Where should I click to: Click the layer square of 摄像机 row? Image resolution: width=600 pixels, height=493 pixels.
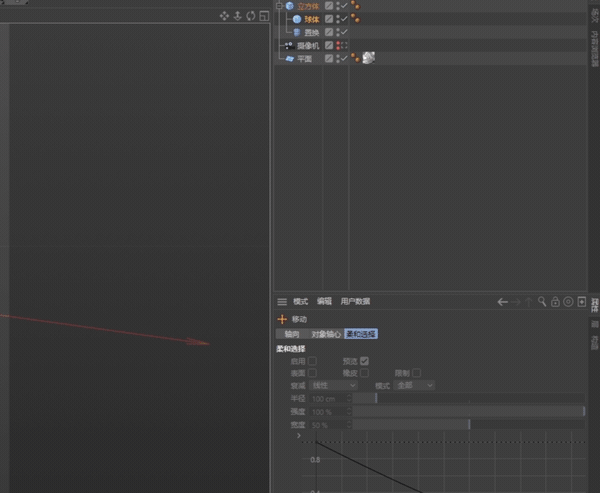point(329,45)
